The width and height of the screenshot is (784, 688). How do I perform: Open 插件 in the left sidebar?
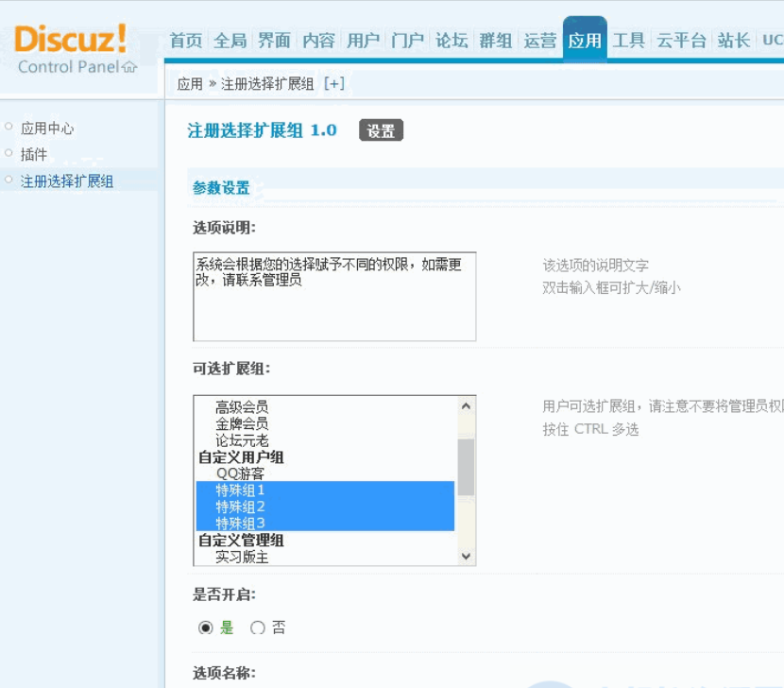point(32,153)
